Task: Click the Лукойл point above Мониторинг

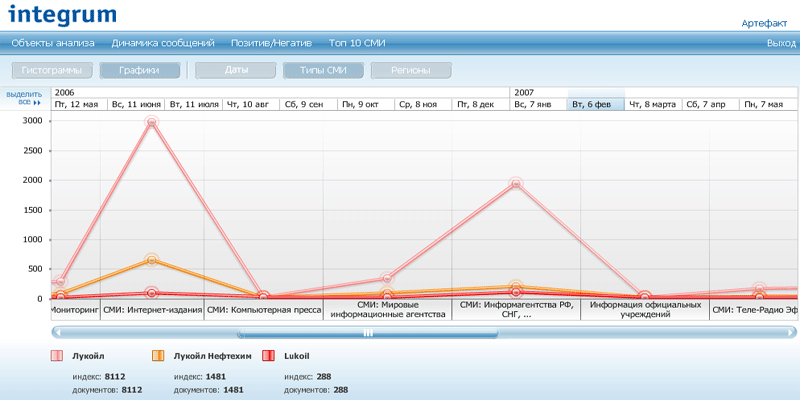Action: (61, 281)
